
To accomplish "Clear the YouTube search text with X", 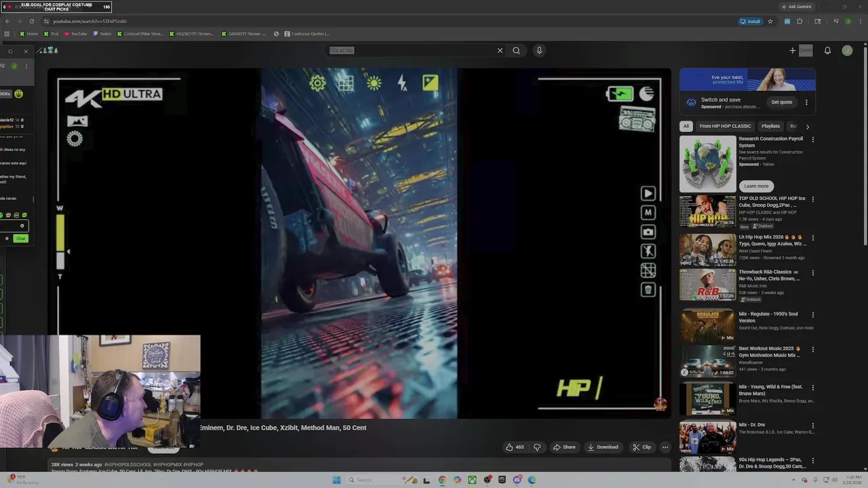I will 500,50.
